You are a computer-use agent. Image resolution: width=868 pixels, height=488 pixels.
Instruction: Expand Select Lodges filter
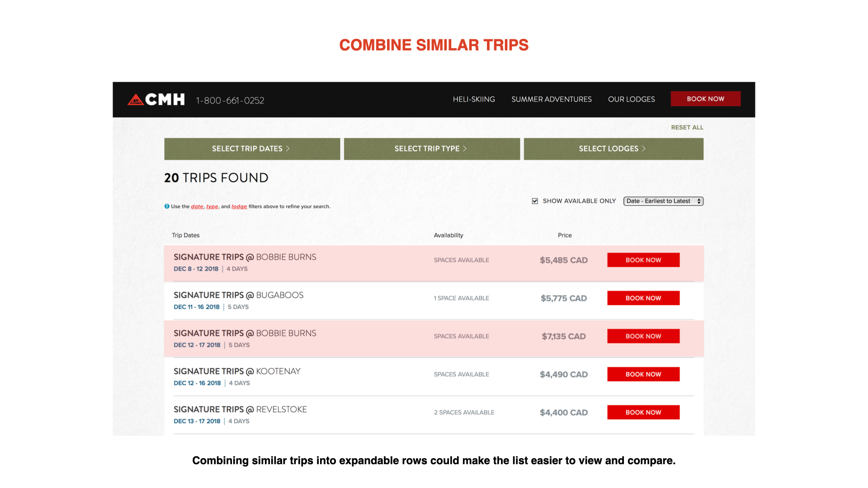coord(613,149)
